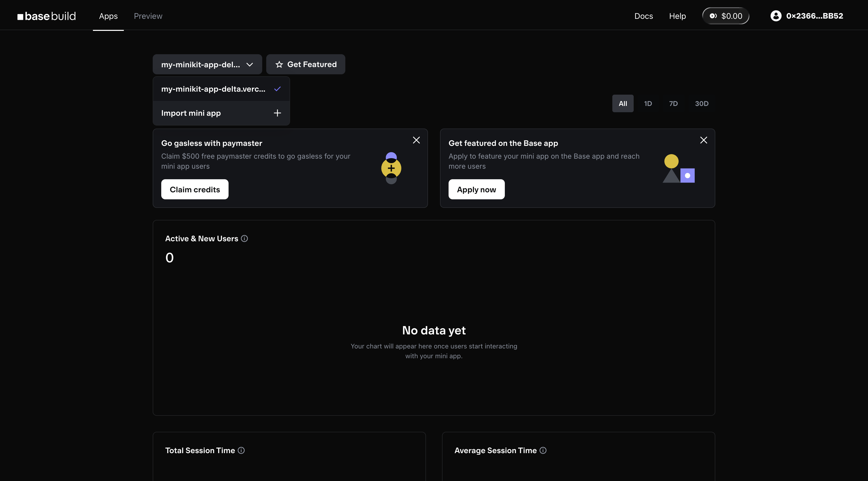The height and width of the screenshot is (481, 868).
Task: Dismiss the paymaster gasless card
Action: (416, 140)
